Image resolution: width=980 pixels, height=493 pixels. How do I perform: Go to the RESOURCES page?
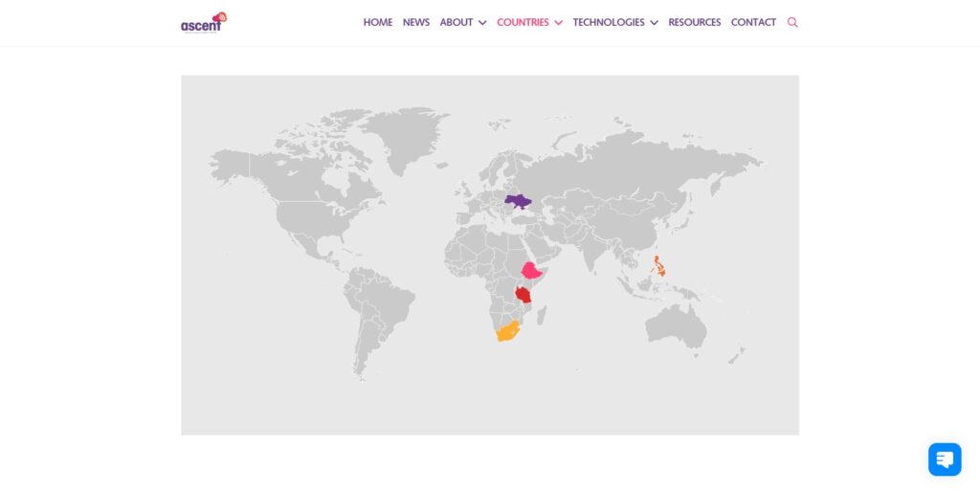point(695,22)
